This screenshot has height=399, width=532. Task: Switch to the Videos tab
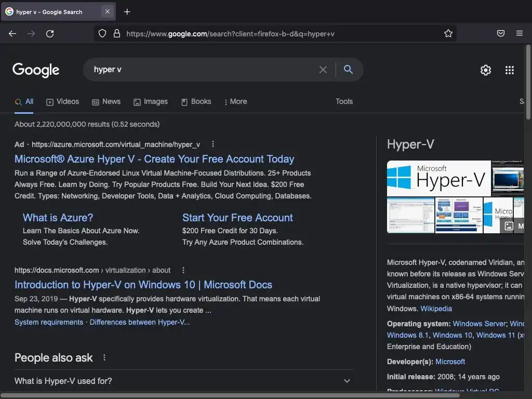pyautogui.click(x=63, y=101)
